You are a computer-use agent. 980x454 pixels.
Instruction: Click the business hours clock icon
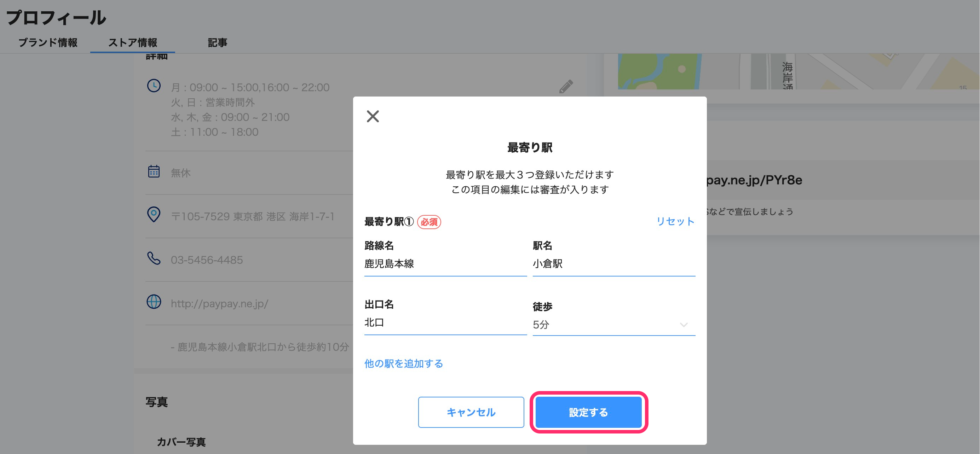154,86
